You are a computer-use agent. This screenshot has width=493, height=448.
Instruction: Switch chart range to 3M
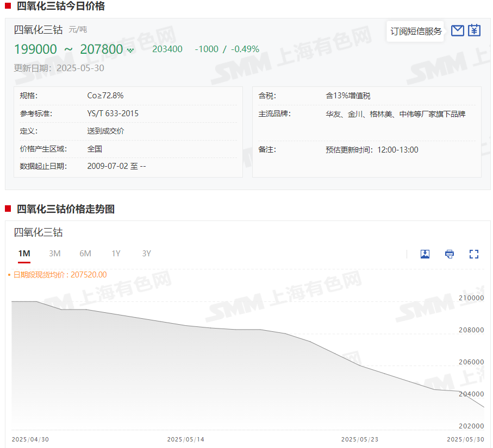54,254
